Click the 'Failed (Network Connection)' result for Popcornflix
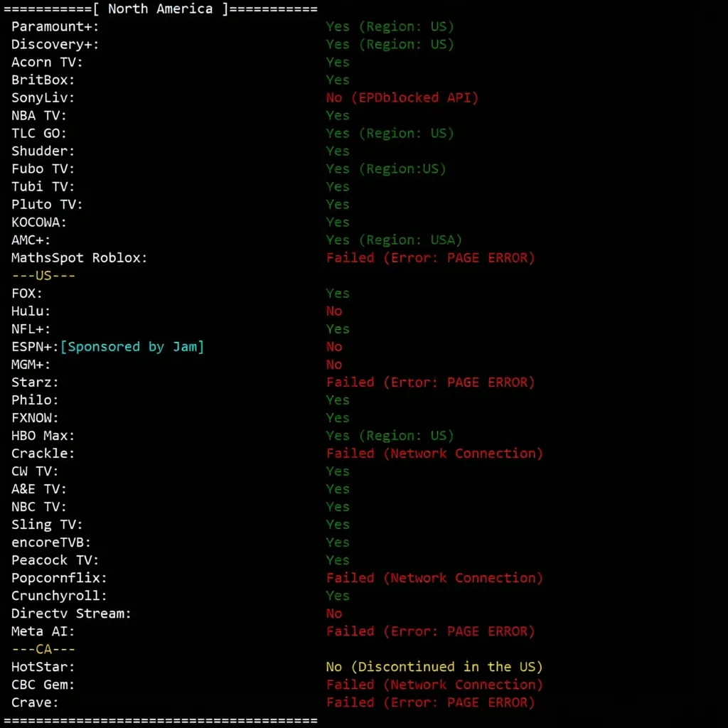 434,578
